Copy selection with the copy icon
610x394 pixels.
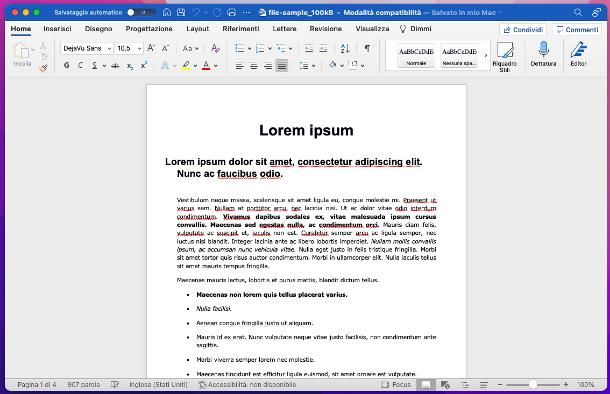[x=44, y=57]
